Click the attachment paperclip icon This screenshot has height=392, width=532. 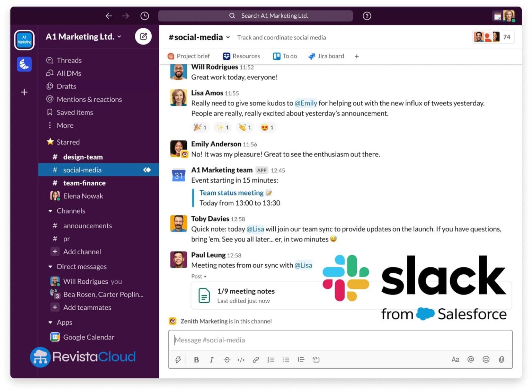pyautogui.click(x=501, y=359)
